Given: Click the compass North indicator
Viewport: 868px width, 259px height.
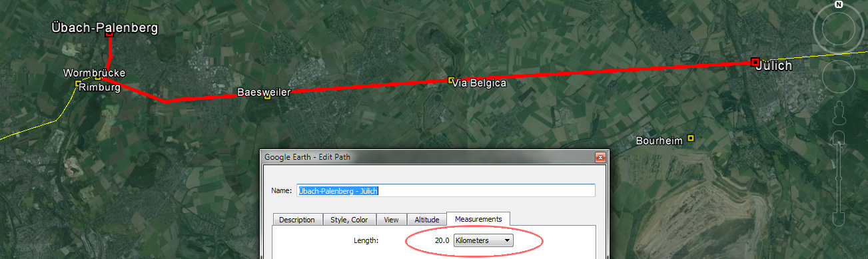Looking at the screenshot, I should pos(839,5).
